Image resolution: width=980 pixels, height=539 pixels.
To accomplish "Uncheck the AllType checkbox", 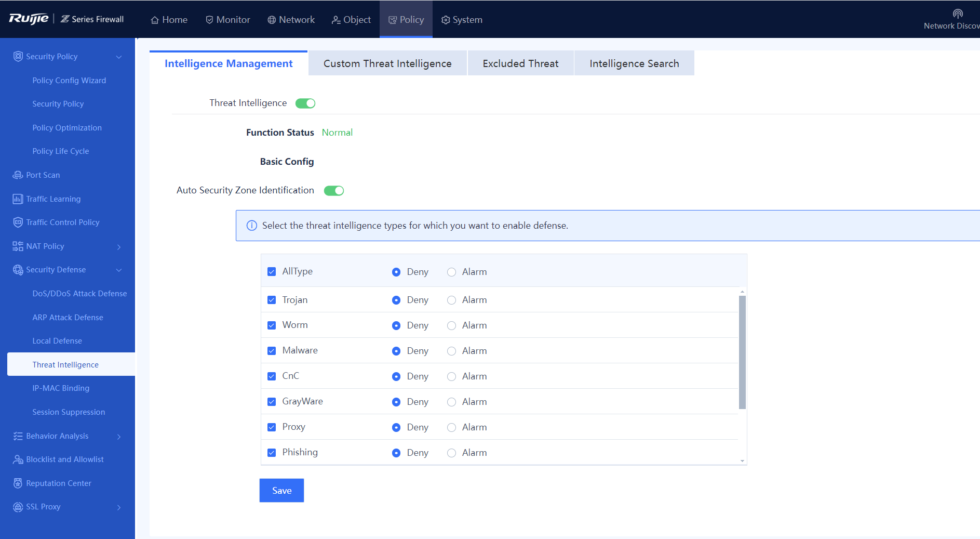I will [x=272, y=272].
